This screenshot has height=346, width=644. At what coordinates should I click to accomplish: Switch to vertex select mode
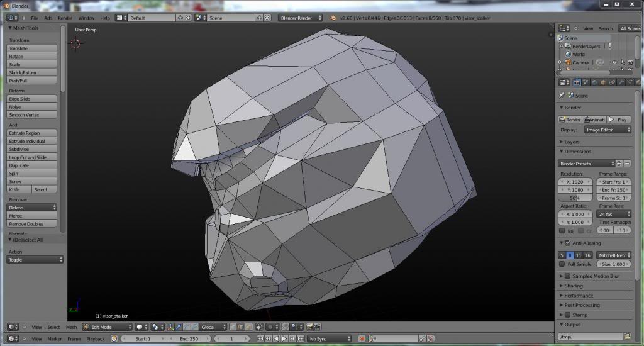click(x=233, y=327)
